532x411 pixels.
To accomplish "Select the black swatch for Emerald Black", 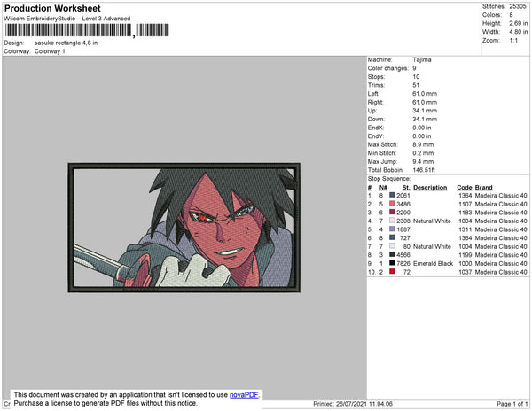I will [x=392, y=263].
